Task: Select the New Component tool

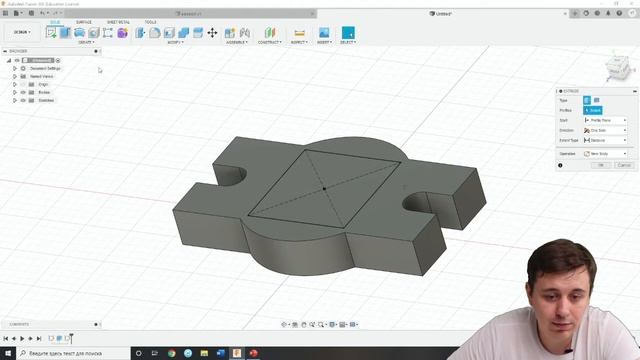Action: [x=230, y=33]
